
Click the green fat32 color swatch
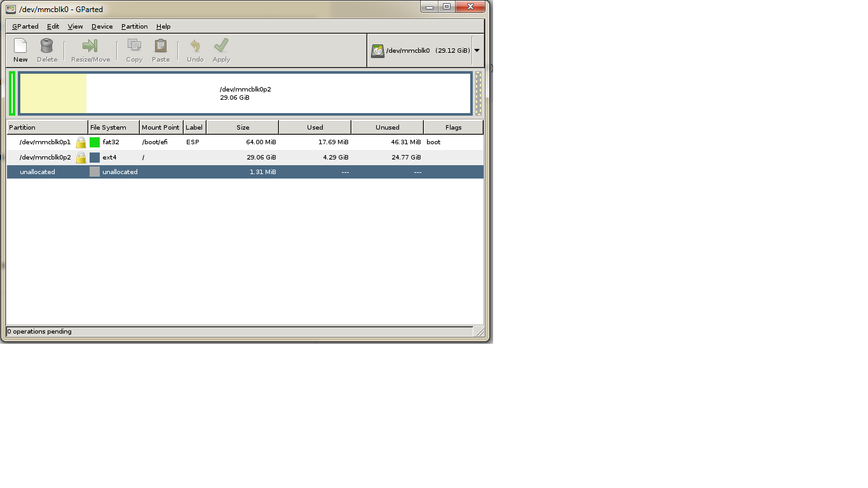pyautogui.click(x=95, y=142)
